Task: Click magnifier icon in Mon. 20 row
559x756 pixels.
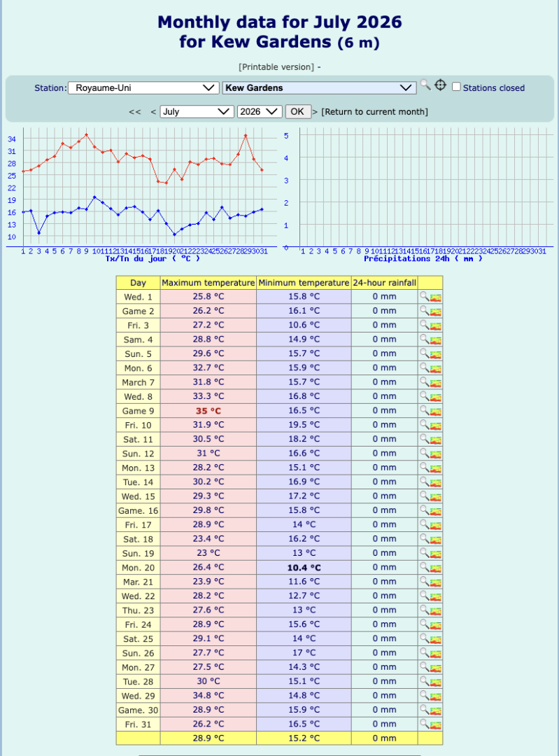Action: (424, 567)
